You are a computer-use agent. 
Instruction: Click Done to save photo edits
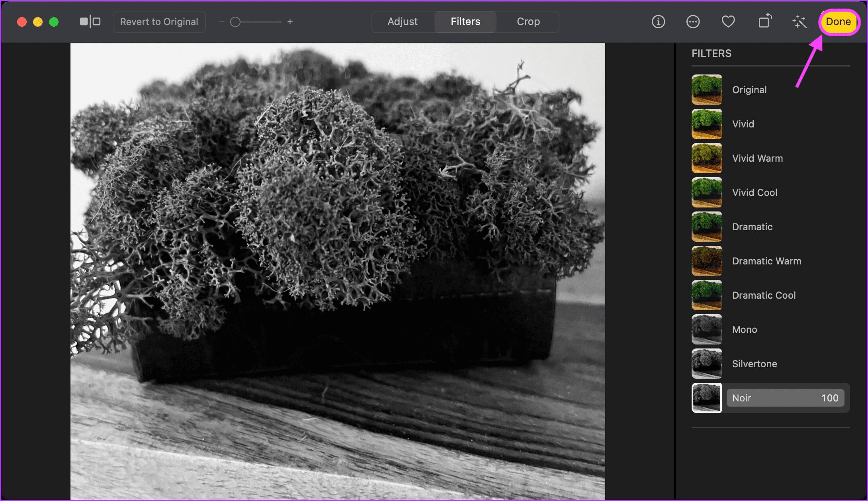839,22
